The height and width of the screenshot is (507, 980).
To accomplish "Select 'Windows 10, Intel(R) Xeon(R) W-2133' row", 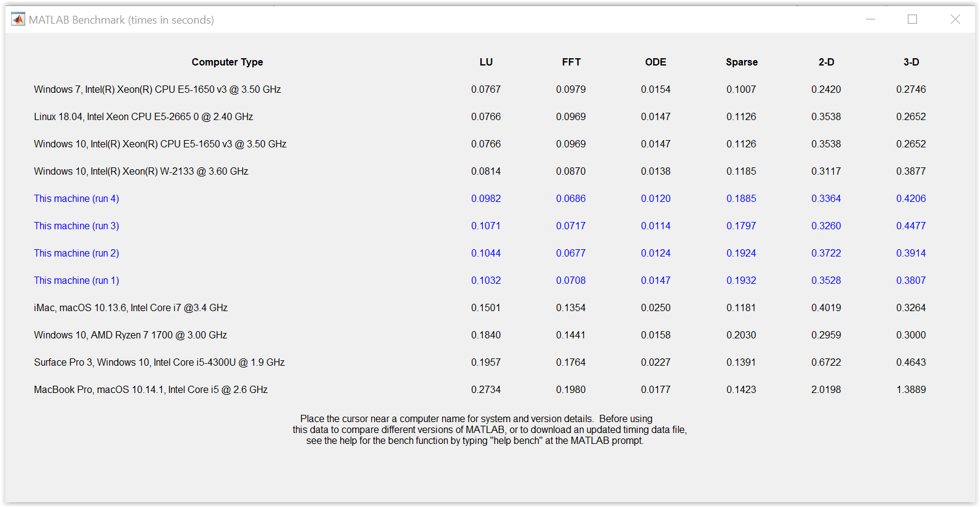I will click(141, 171).
